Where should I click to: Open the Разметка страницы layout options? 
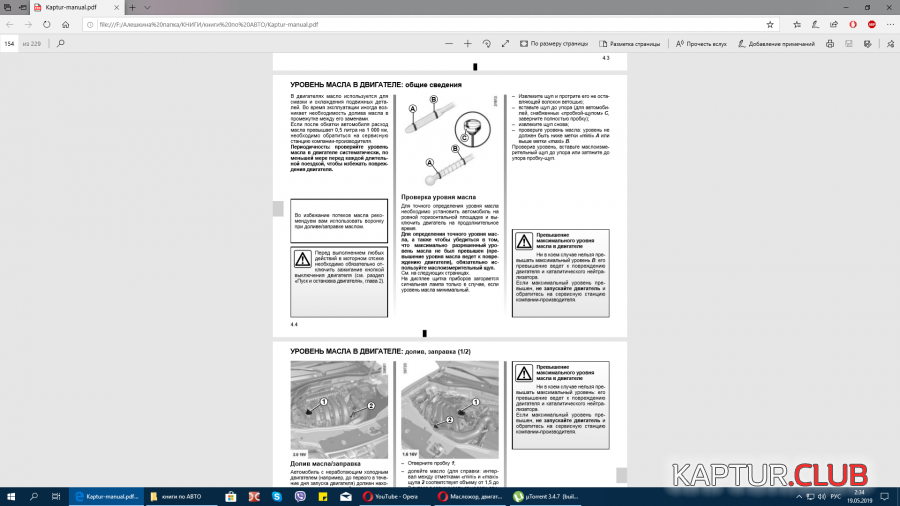(630, 44)
